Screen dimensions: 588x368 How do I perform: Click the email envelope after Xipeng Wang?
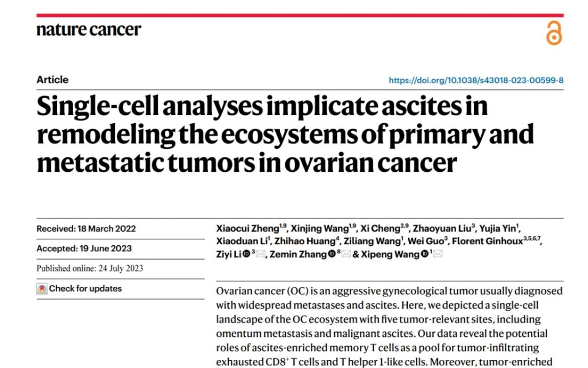click(437, 254)
